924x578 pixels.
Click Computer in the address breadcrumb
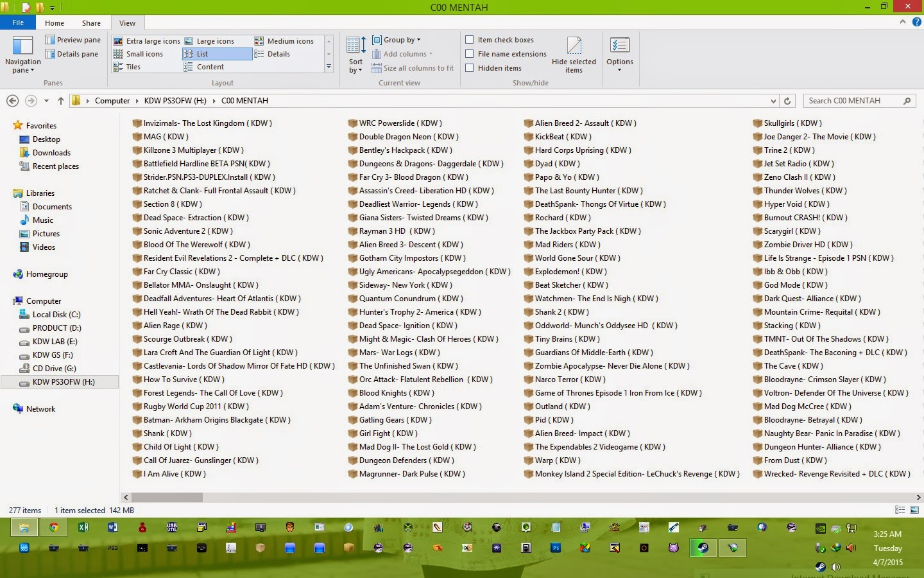(x=112, y=101)
